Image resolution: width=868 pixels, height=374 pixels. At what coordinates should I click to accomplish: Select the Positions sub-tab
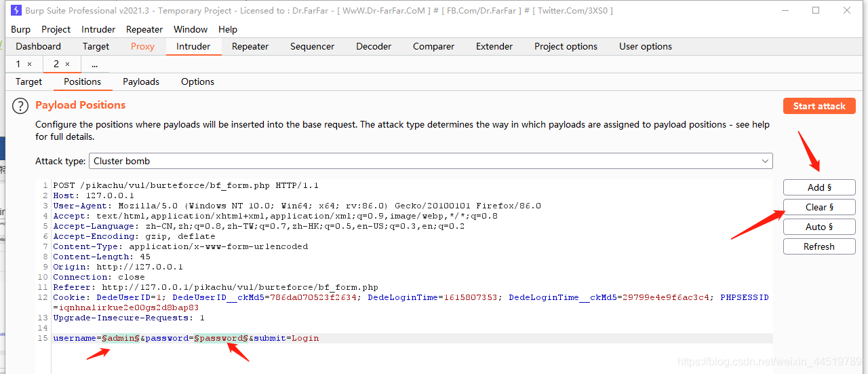[x=82, y=81]
